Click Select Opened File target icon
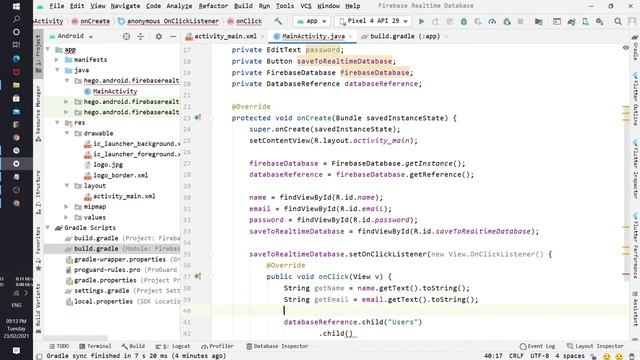Screen dimensions: 640x360 click(127, 36)
